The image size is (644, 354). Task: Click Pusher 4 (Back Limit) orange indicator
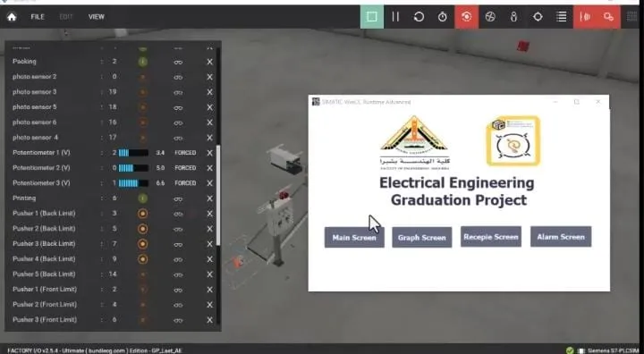142,259
